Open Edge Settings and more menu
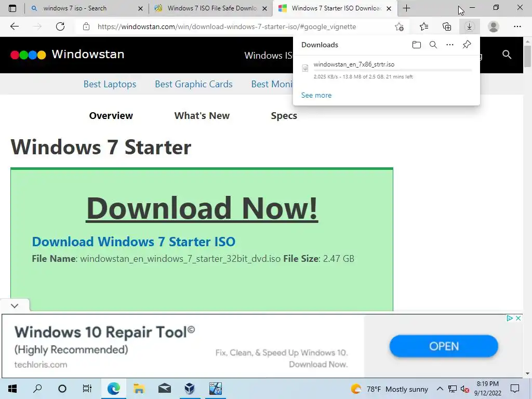The image size is (532, 399). pos(517,26)
